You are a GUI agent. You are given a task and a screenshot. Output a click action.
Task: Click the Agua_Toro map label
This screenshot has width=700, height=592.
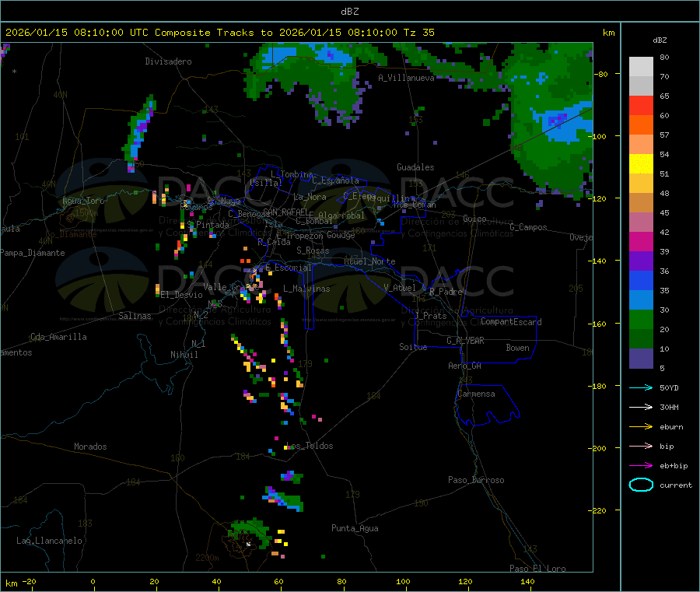pos(83,201)
